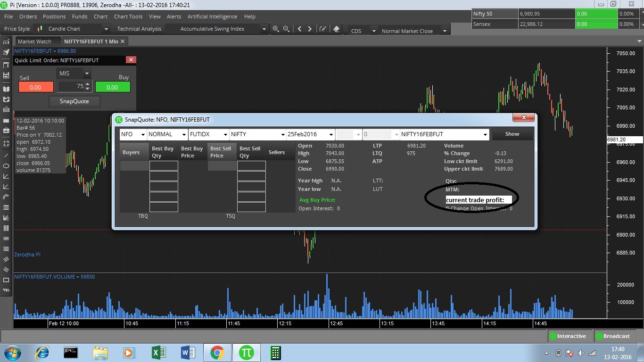Open the NFO exchange dropdown in SnapQuote
Viewport: 644px width, 362px height.
pos(143,134)
